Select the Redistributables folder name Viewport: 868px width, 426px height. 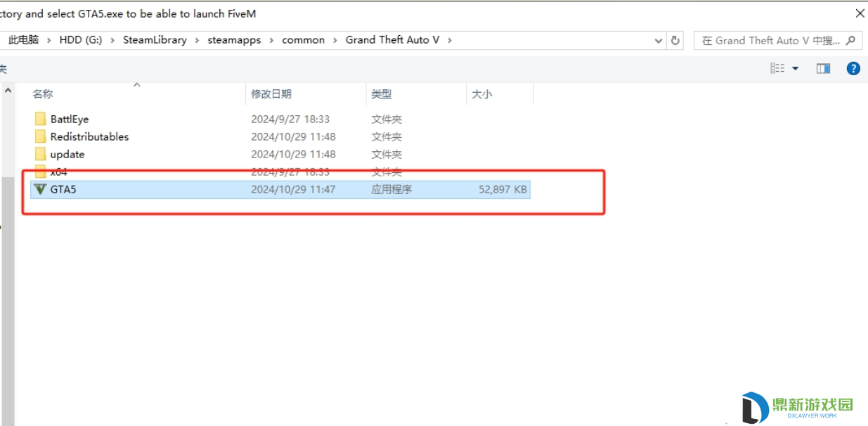point(90,136)
